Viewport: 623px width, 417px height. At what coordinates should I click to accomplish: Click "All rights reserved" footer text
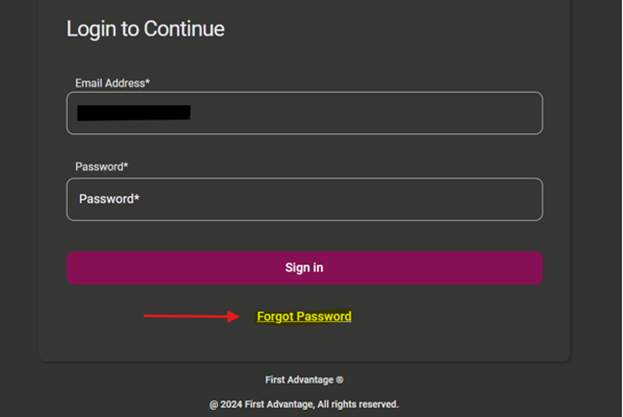[357, 404]
